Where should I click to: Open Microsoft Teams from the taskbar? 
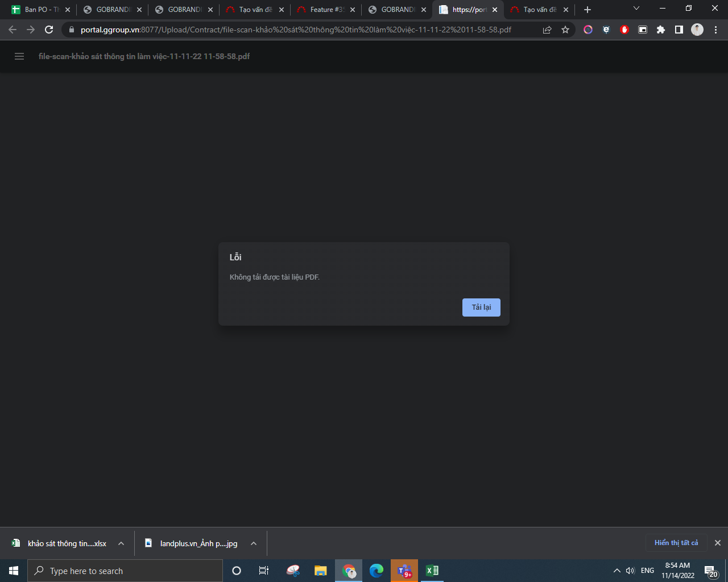pyautogui.click(x=404, y=571)
